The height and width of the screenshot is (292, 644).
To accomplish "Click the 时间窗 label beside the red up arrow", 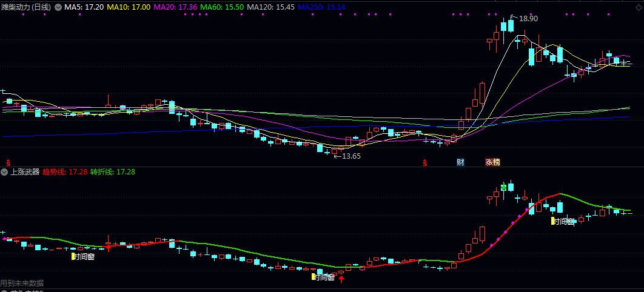I will pos(324,277).
